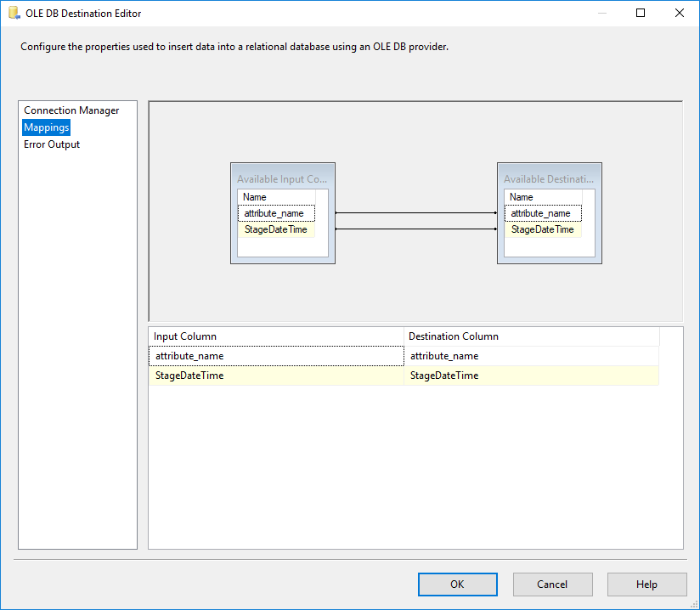Click the Input Column grid header
Viewport: 700px width, 610px height.
[276, 336]
